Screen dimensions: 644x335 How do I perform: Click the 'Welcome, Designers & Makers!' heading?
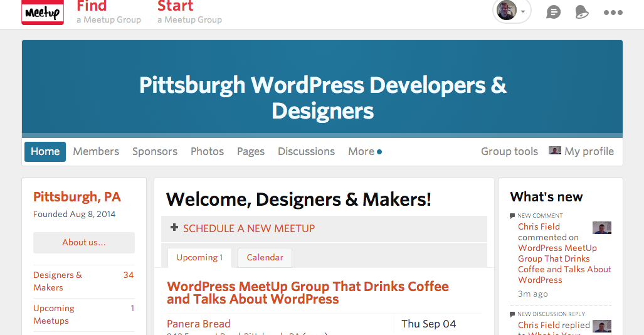(298, 199)
